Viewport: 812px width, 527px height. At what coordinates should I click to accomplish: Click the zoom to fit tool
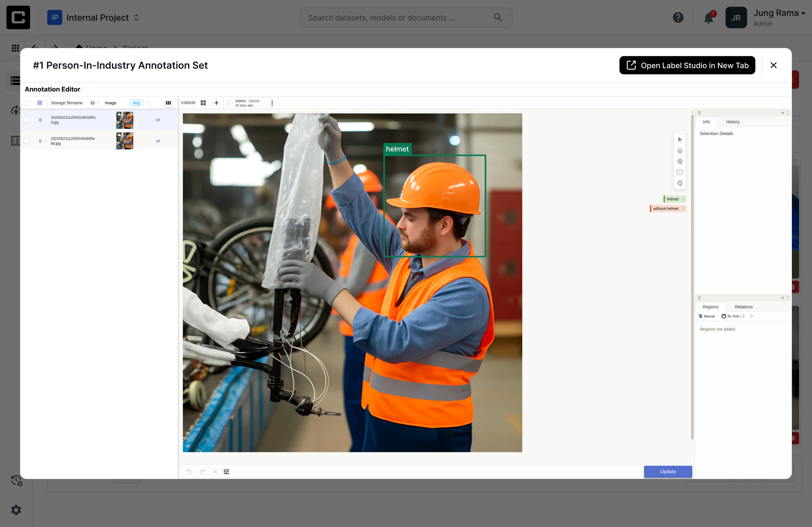coord(680,172)
